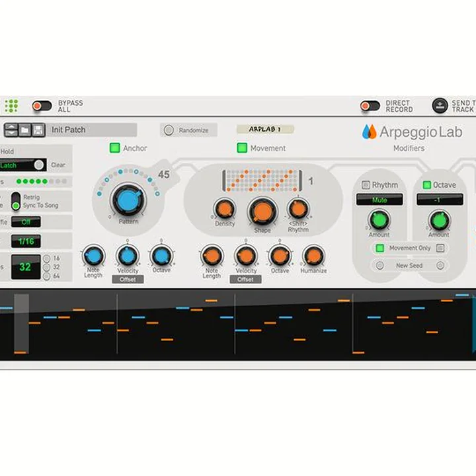Click the green Rhythm Amount knob

(x=379, y=219)
